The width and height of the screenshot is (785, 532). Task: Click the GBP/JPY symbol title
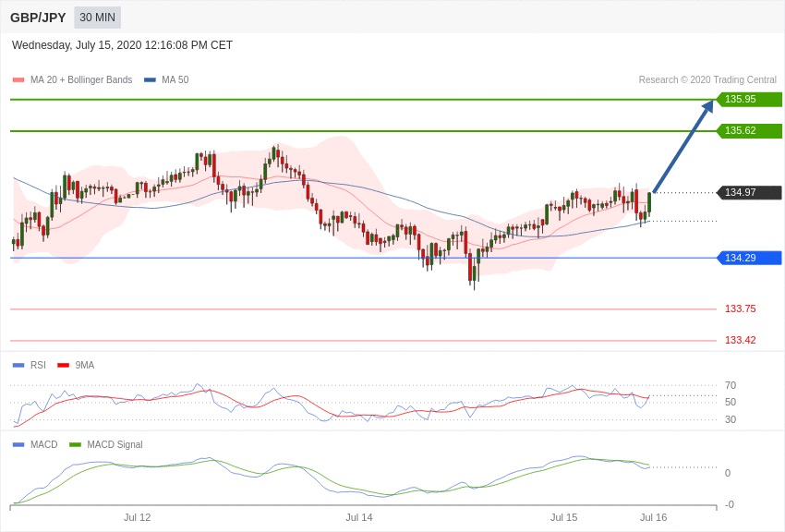[x=38, y=18]
